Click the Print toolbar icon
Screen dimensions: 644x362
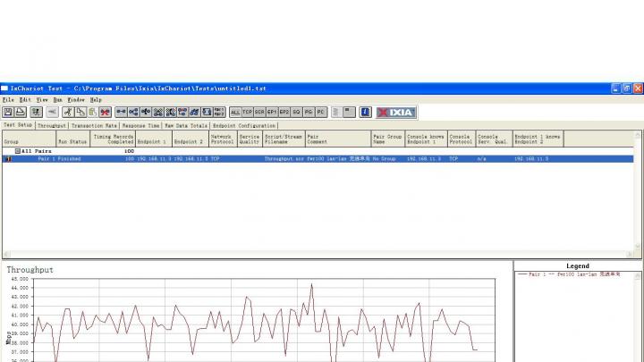click(21, 112)
